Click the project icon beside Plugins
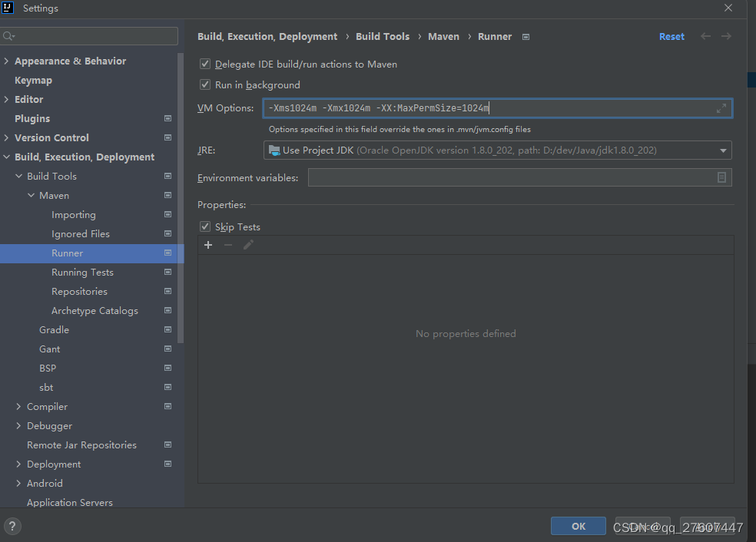 167,118
